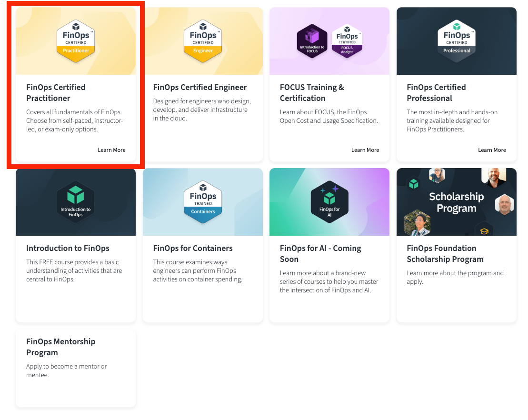This screenshot has width=528, height=420.
Task: Open Learn More on Certified Professional card
Action: (492, 150)
